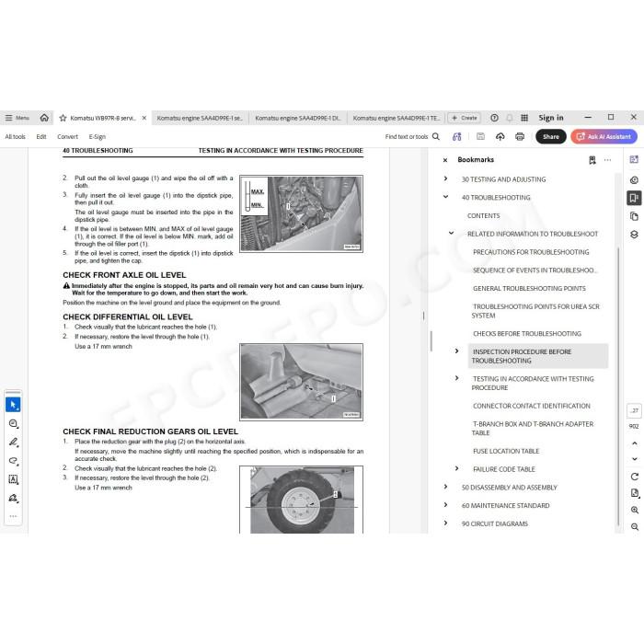Open the page thumbnails copy icon in right rail

point(634,216)
